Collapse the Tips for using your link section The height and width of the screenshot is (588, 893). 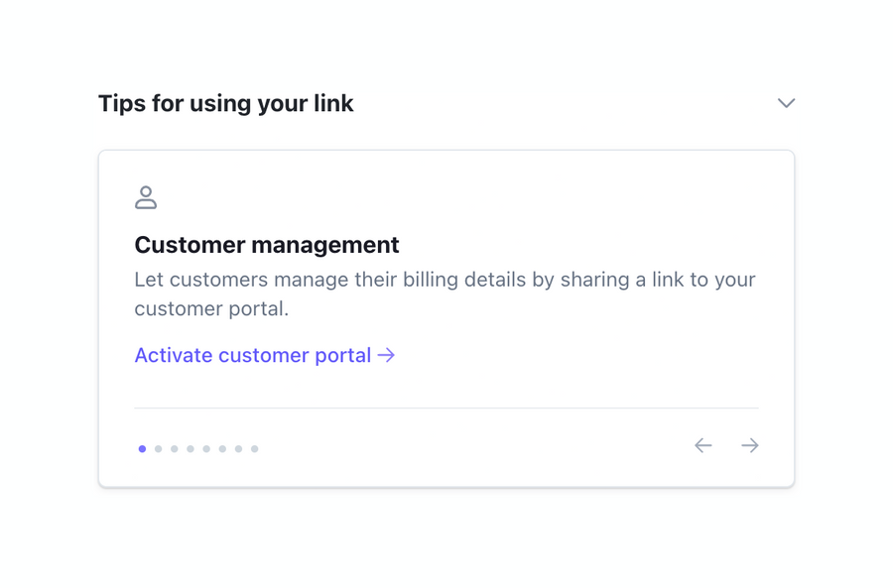click(786, 102)
